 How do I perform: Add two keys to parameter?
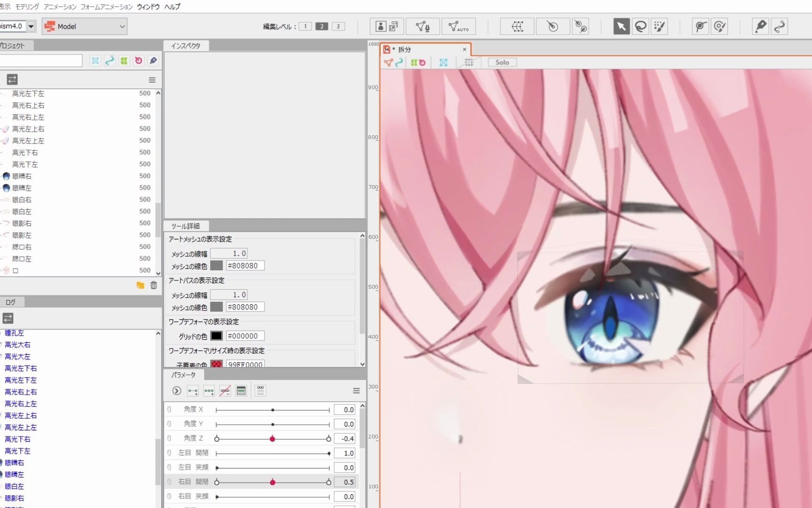pos(193,391)
